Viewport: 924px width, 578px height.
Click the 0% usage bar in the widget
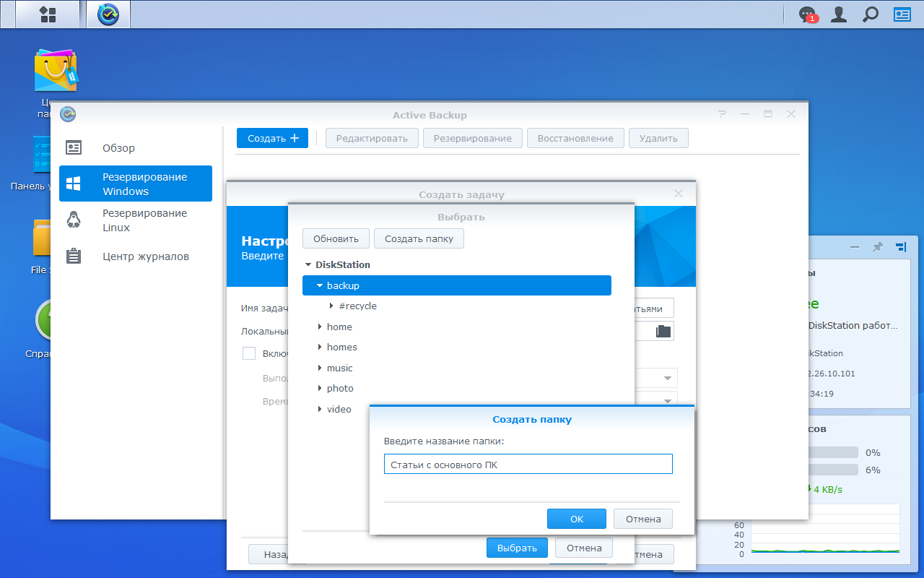[x=833, y=452]
